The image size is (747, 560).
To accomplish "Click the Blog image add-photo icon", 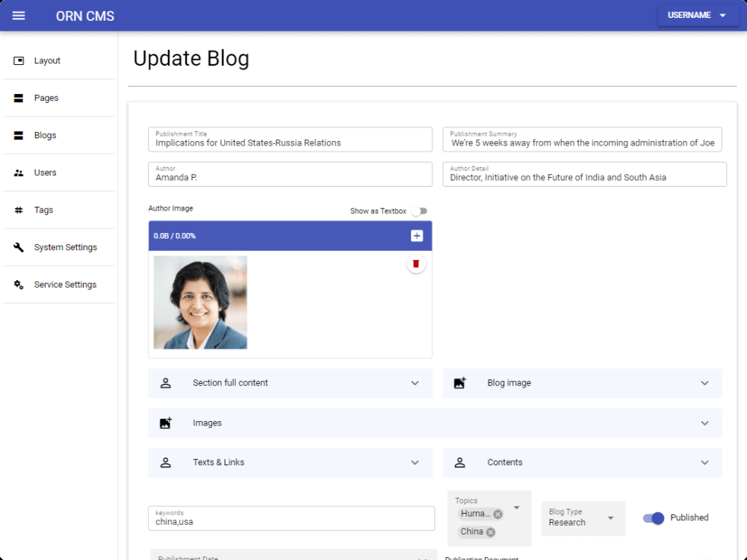I will [459, 383].
